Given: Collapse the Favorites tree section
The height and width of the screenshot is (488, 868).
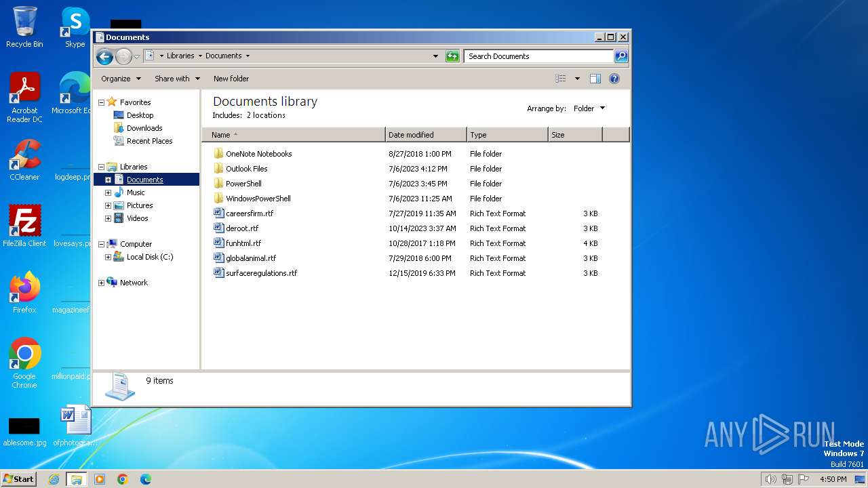Looking at the screenshot, I should click(x=101, y=102).
